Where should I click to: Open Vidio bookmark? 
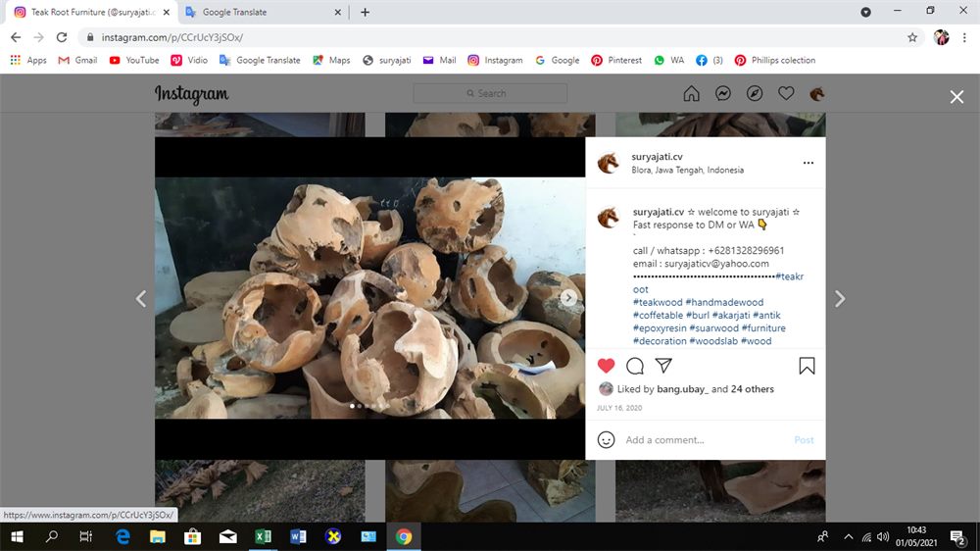(189, 60)
